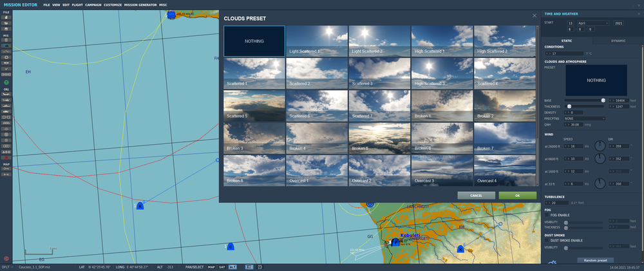This screenshot has height=271, width=644.
Task: Click the save mission disk icon
Action: click(6, 29)
